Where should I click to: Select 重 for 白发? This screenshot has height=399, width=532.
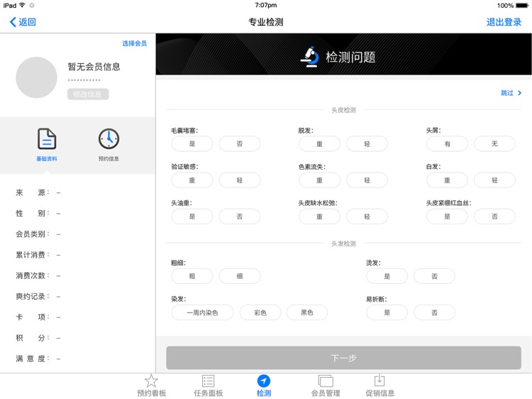[447, 180]
